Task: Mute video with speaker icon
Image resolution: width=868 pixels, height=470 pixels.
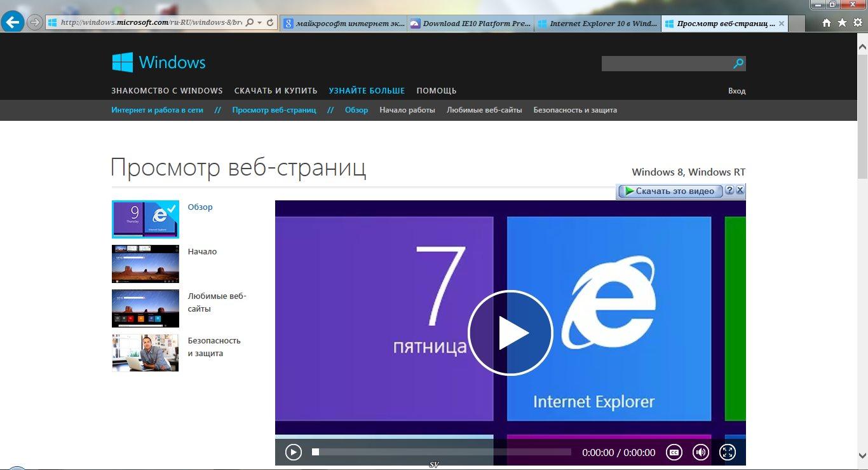Action: click(x=700, y=452)
